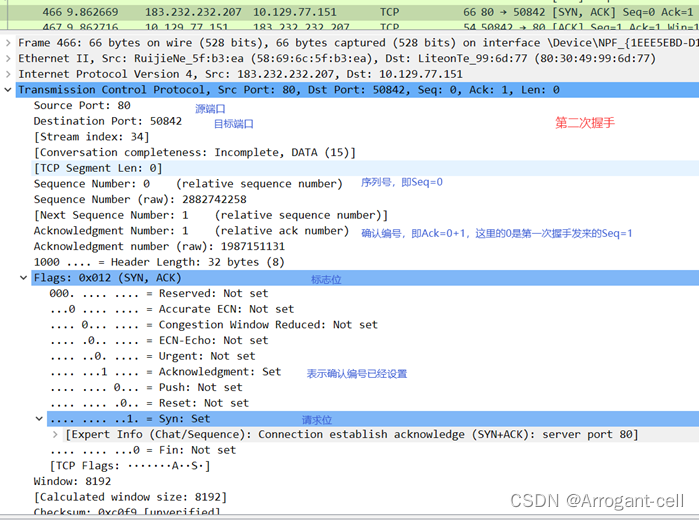Expand the Ethernet II section arrow

click(8, 58)
